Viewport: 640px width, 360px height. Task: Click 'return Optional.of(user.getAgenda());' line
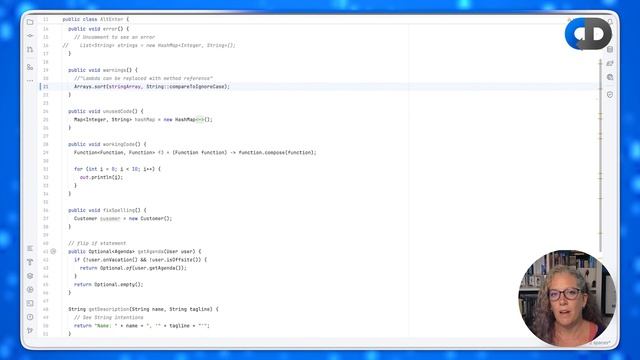tap(133, 268)
